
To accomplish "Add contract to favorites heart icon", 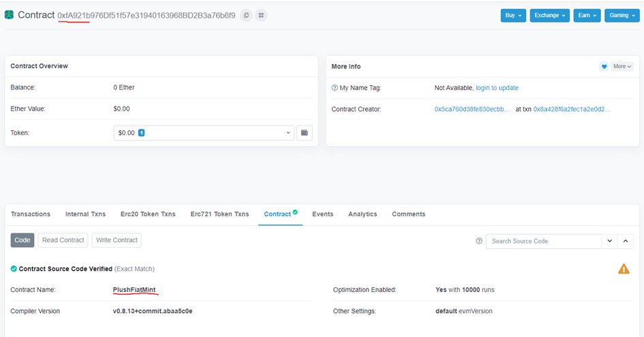I will 604,67.
